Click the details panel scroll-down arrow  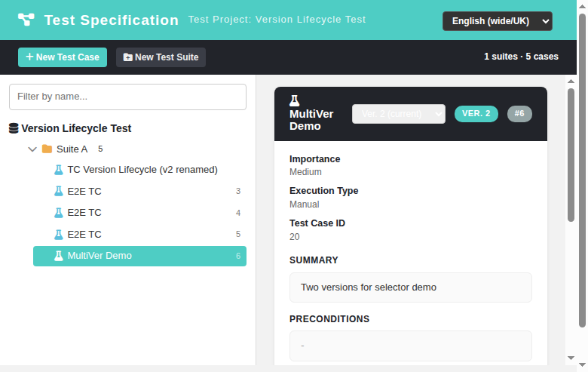(571, 358)
